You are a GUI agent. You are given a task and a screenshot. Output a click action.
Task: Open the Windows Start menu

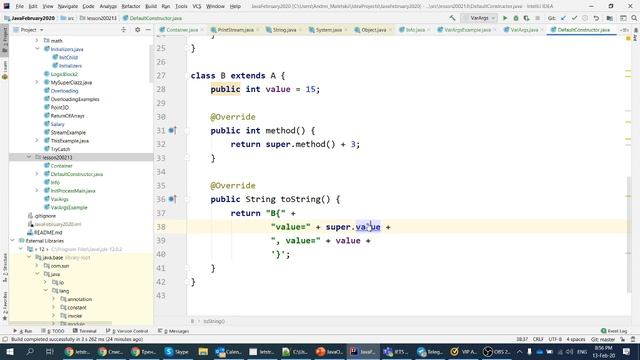pyautogui.click(x=9, y=351)
